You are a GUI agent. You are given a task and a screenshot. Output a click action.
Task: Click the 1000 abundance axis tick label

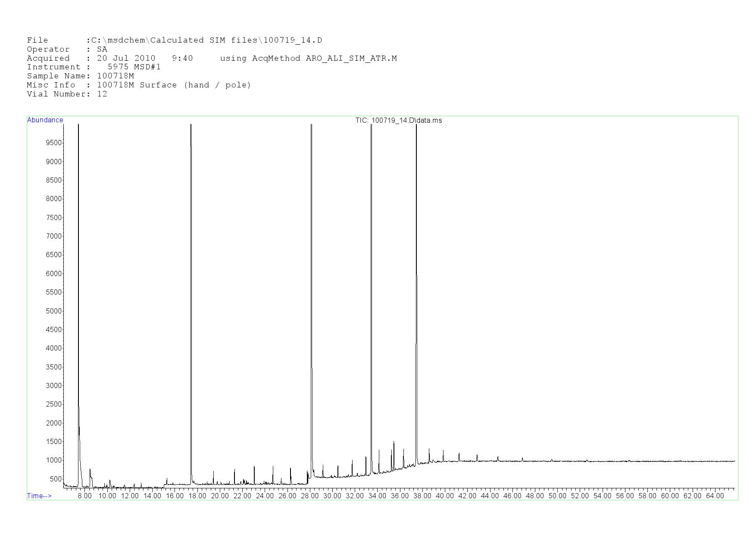point(54,460)
